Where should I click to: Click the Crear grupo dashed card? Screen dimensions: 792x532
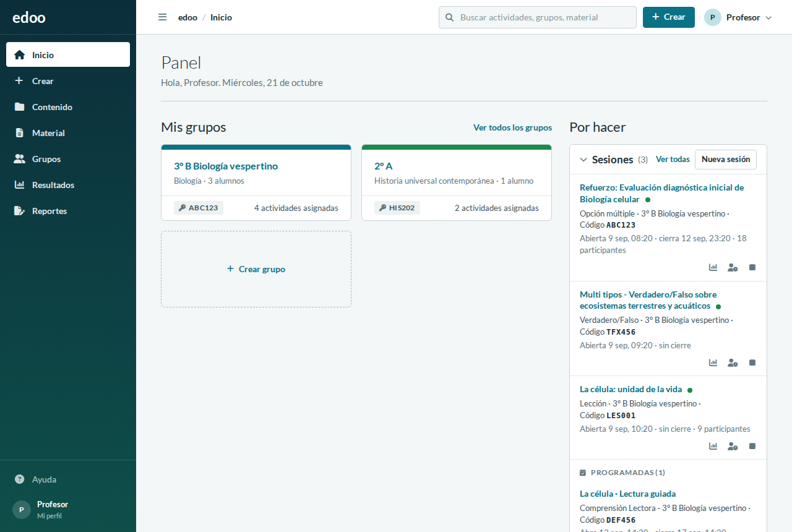coord(256,269)
